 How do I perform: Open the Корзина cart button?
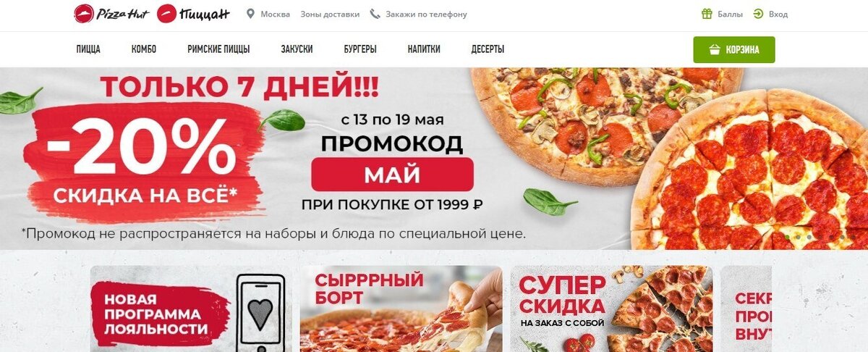point(734,50)
